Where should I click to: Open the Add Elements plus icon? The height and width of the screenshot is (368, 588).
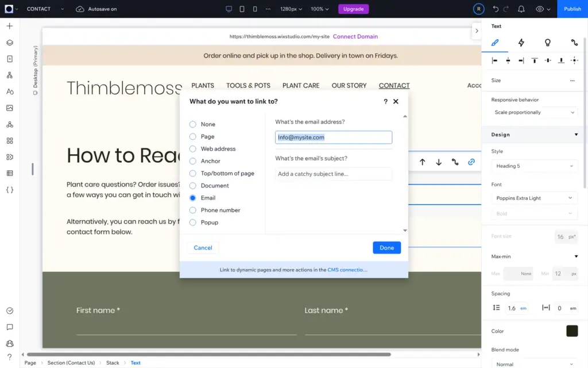[10, 26]
